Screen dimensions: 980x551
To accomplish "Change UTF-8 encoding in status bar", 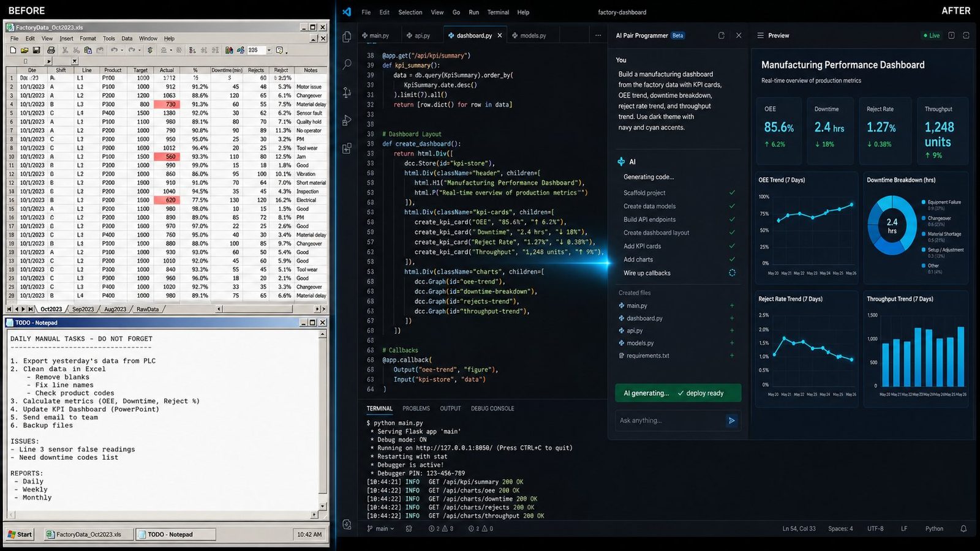I will 875,528.
